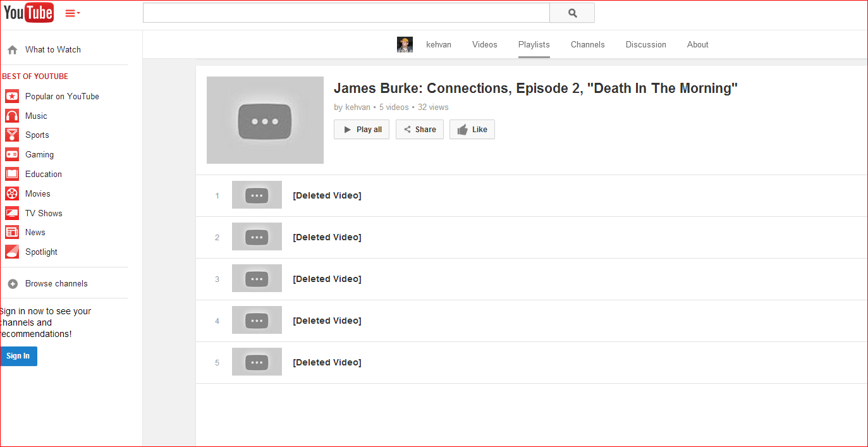Open the Gaming category

(39, 154)
